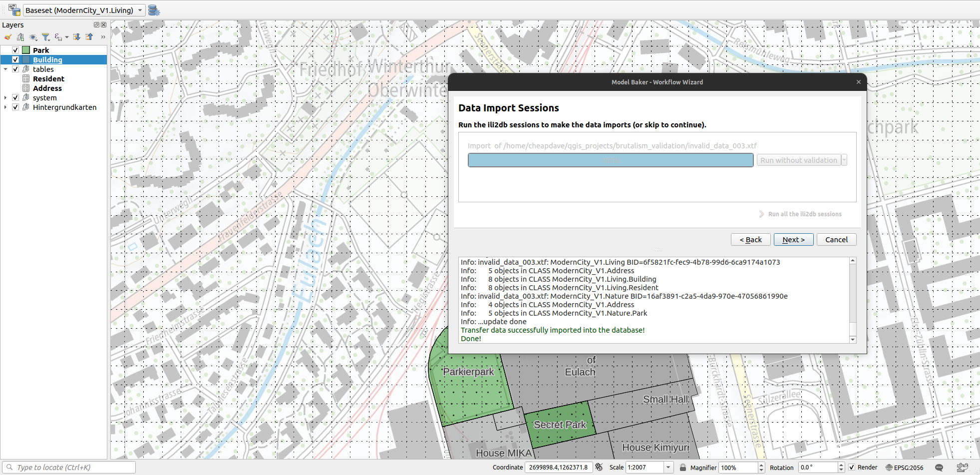Image resolution: width=980 pixels, height=475 pixels.
Task: Expand the system layer group
Action: [5, 98]
